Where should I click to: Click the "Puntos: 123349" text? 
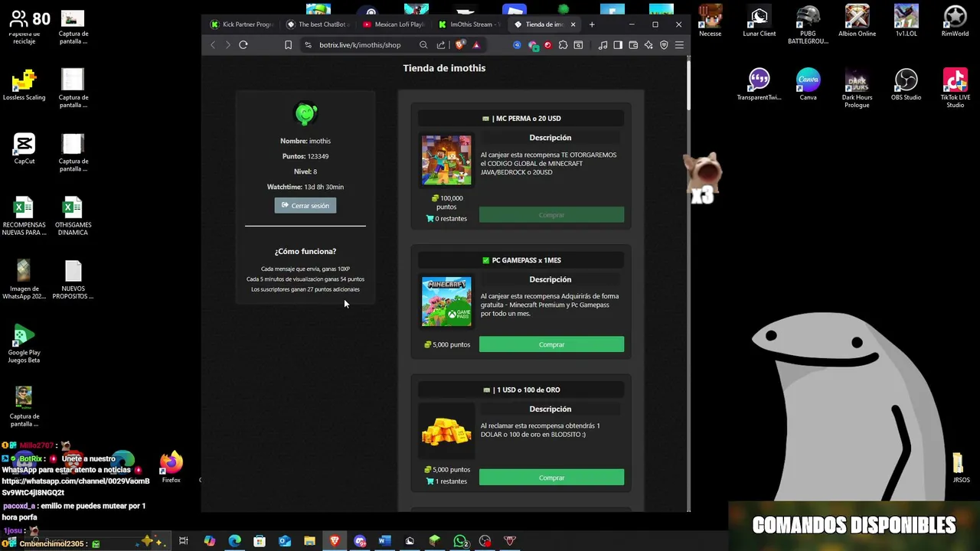pyautogui.click(x=305, y=156)
